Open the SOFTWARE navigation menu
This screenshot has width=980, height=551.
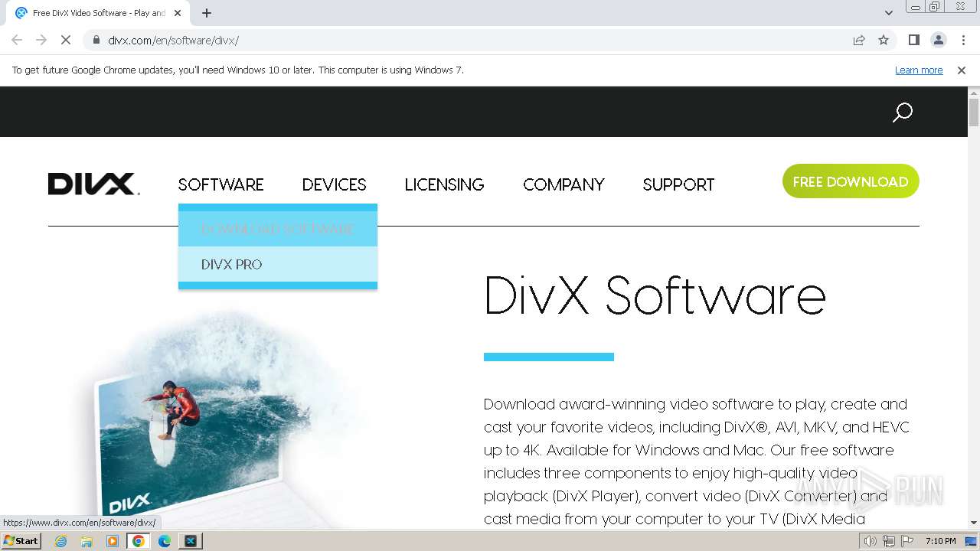coord(220,184)
